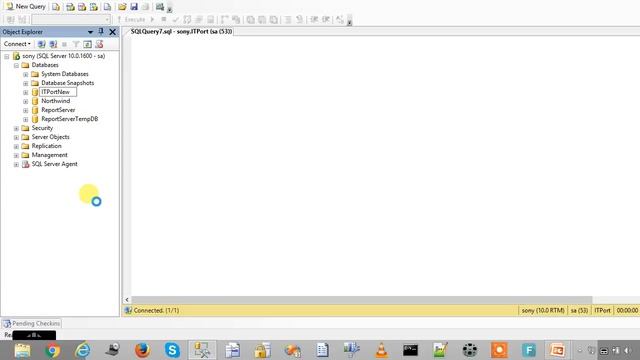The height and width of the screenshot is (360, 640).
Task: Click the Object Explorer Stop icon
Action: 64,44
